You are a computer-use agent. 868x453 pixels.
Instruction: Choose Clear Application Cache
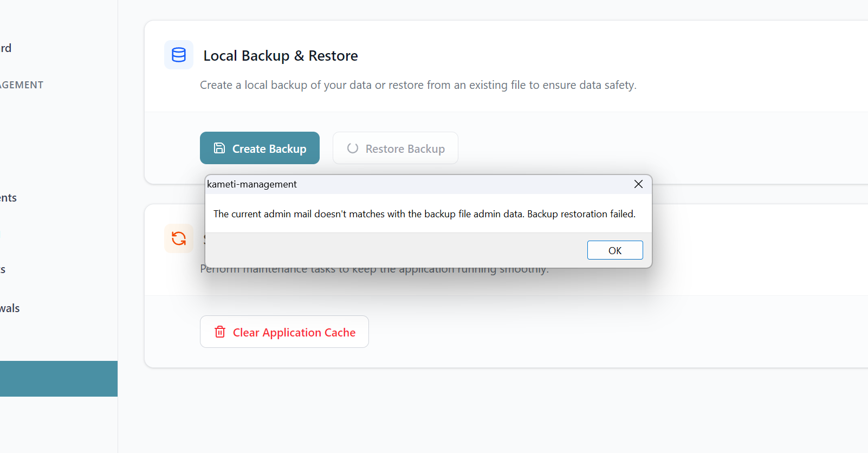click(284, 332)
